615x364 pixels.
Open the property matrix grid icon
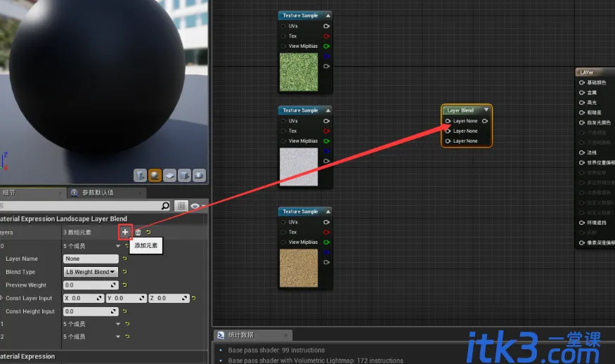(181, 205)
